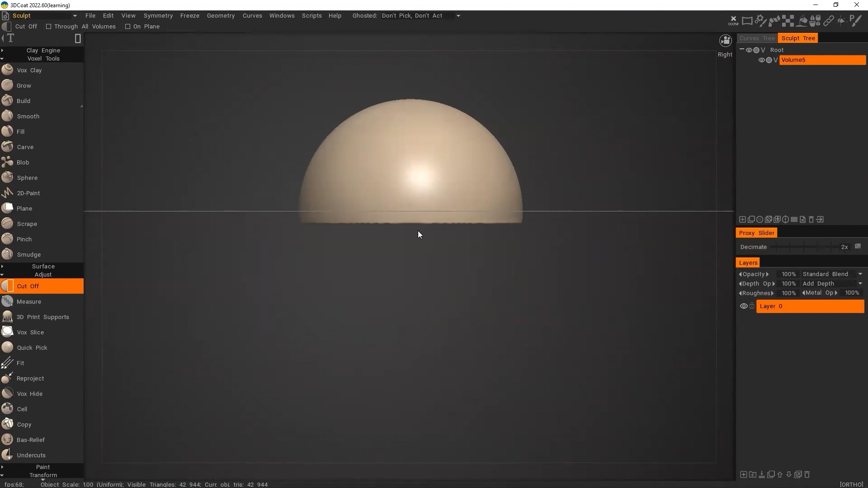This screenshot has height=488, width=868.
Task: Select the Carve sculpting tool
Action: tap(25, 147)
